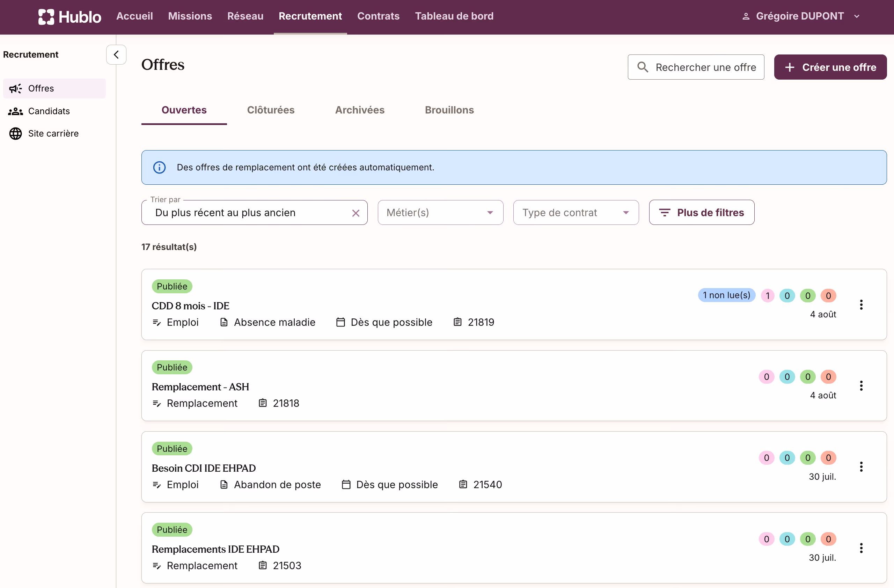Go to Accueil in the top navigation
The image size is (894, 588).
134,16
